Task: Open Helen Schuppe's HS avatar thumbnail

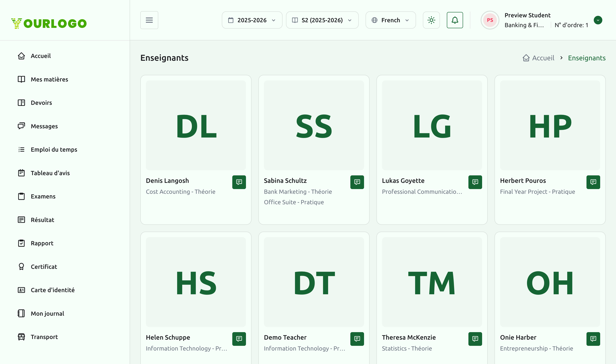Action: pos(196,282)
